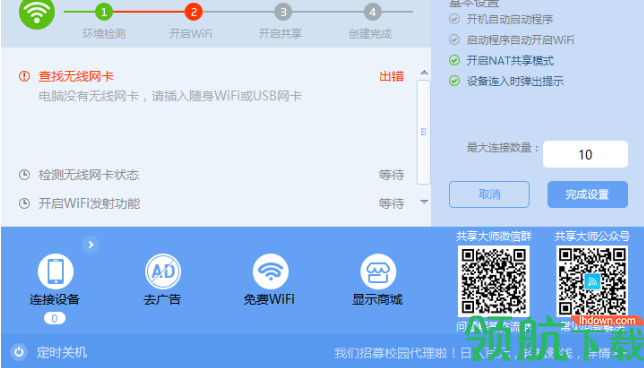This screenshot has height=368, width=644.
Task: Click the 最大连接数量 input field
Action: (x=585, y=154)
